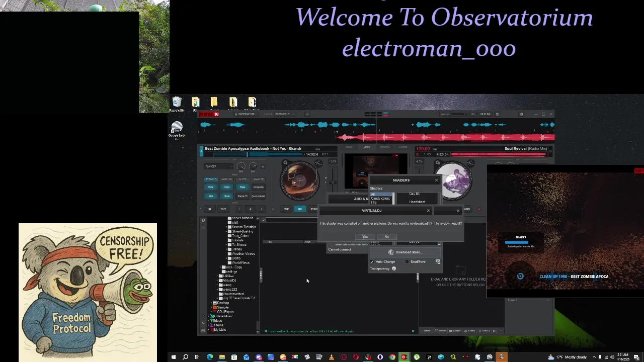Switch to the SCRATCH mixer tab
Image resolution: width=644 pixels, height=362 pixels.
(385, 147)
